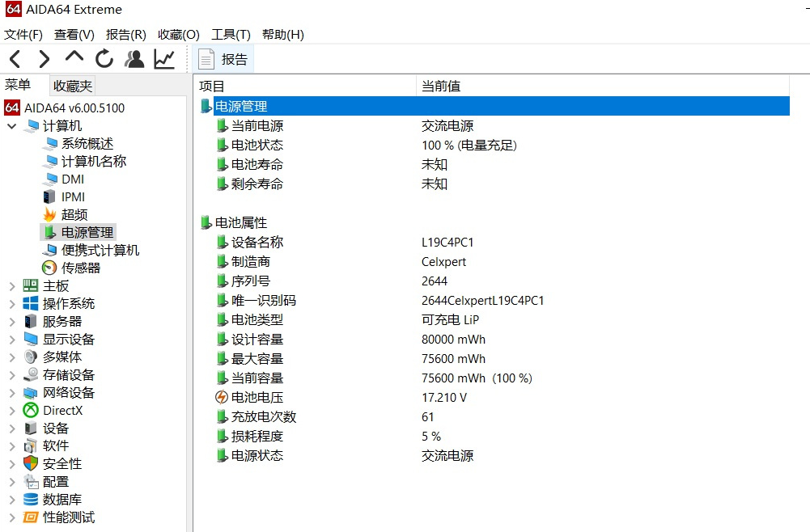Image resolution: width=810 pixels, height=532 pixels.
Task: Refresh the page with the circular arrow icon
Action: pos(104,59)
